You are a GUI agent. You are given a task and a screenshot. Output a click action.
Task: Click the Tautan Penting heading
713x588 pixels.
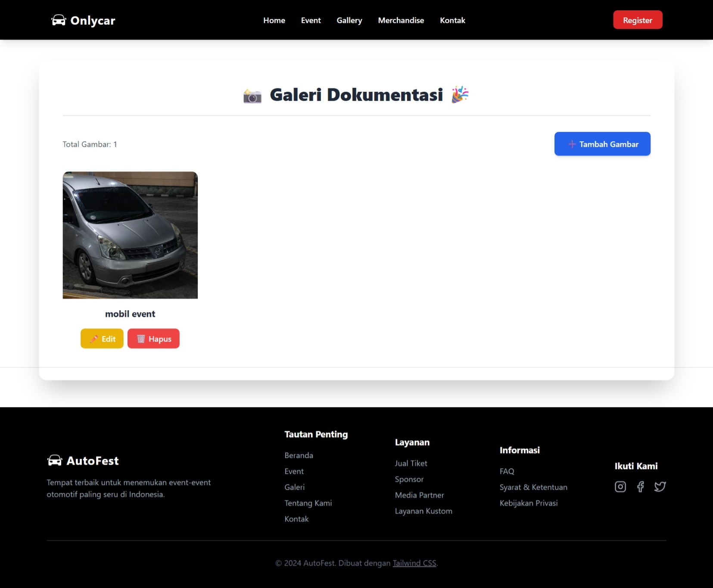pyautogui.click(x=316, y=434)
